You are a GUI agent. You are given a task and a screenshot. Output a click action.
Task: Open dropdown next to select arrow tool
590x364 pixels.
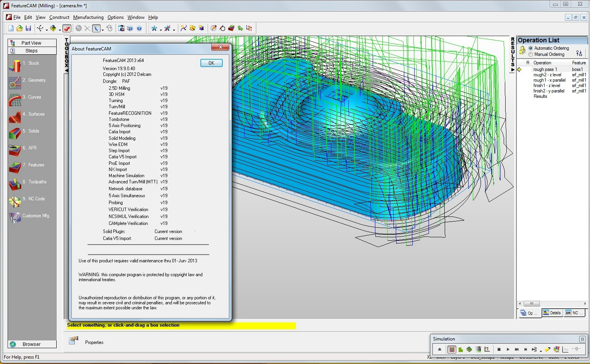103,29
